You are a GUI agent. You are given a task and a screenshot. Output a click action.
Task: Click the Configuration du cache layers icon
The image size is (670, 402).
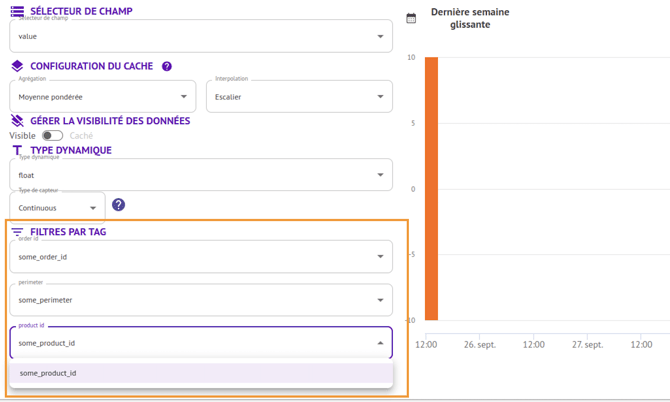click(x=17, y=66)
